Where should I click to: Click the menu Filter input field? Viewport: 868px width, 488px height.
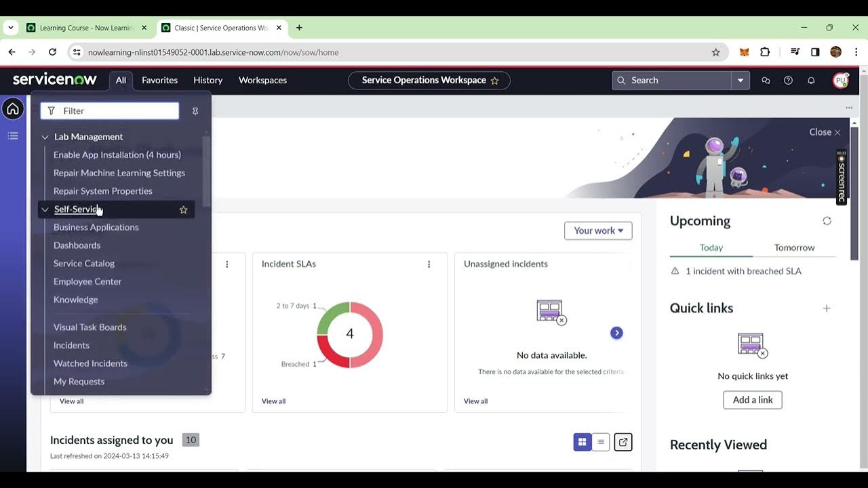(x=110, y=111)
